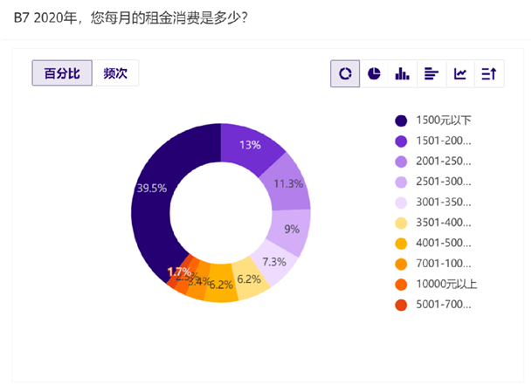Click the 11.3% donut segment
This screenshot has width=532, height=392.
tap(288, 183)
